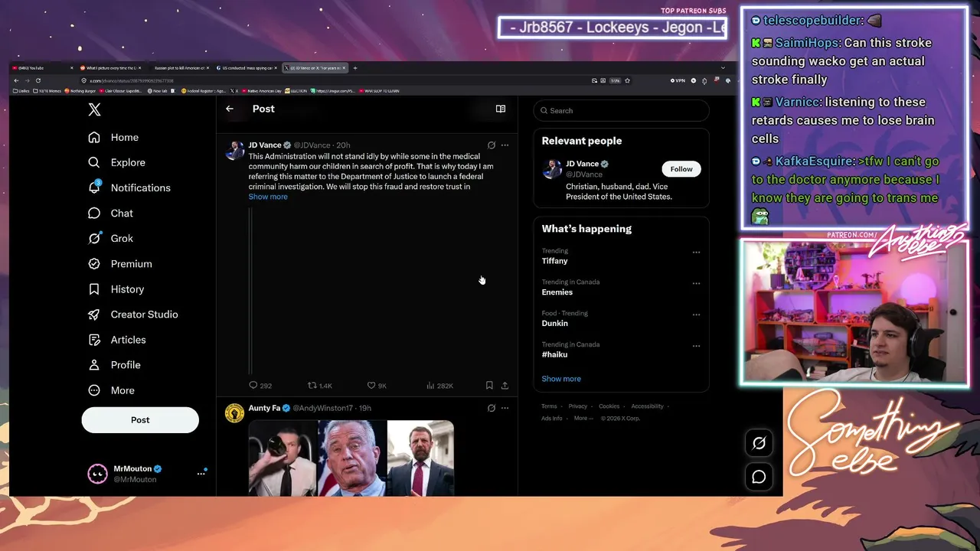Open the Articles icon
This screenshot has height=551, width=980.
coord(94,340)
